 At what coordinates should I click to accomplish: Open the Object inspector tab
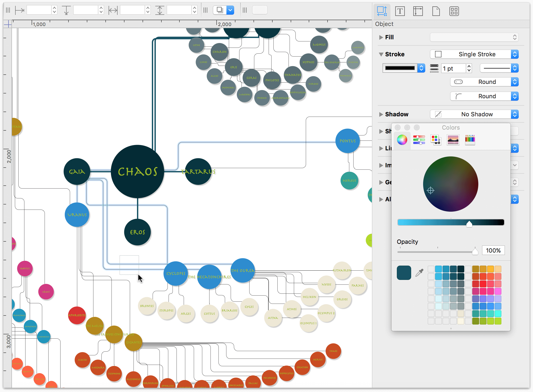click(x=382, y=11)
